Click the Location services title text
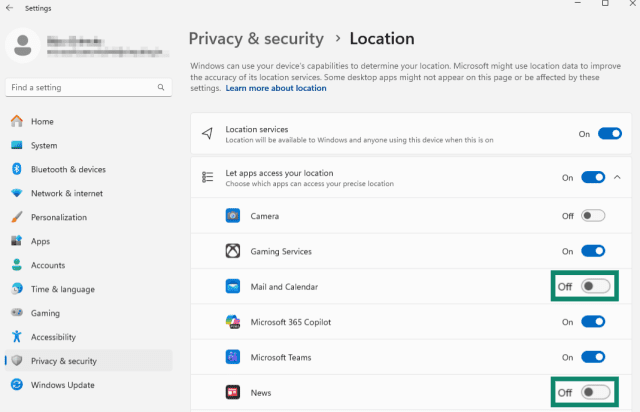 [x=257, y=129]
